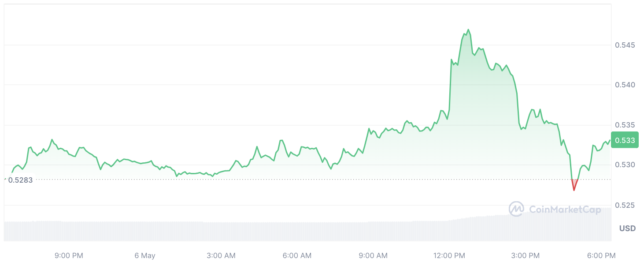This screenshot has width=644, height=270.
Task: Click the CoinMarketCap logo icon in the watermark
Action: pyautogui.click(x=516, y=209)
